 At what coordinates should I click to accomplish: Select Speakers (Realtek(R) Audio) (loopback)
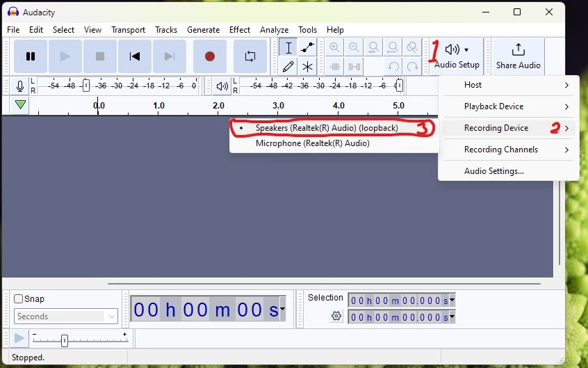pos(334,128)
